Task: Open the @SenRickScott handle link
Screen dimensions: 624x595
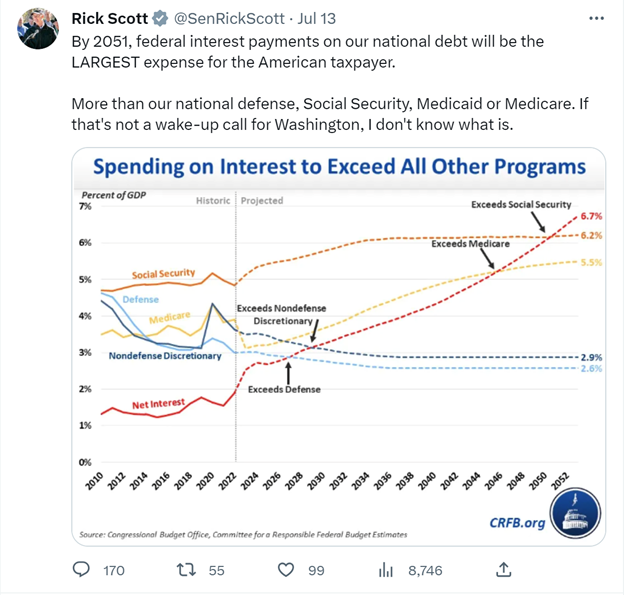Action: click(229, 18)
